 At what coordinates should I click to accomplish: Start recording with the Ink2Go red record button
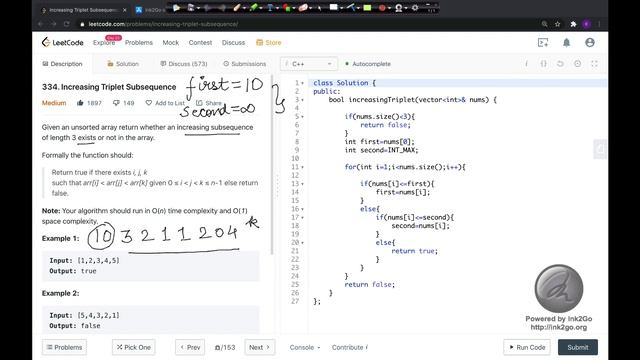pyautogui.click(x=382, y=7)
